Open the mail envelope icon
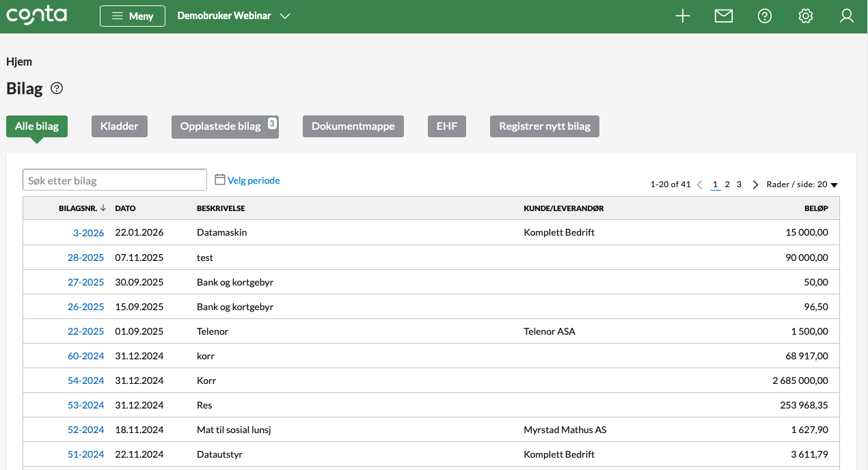 (x=723, y=16)
